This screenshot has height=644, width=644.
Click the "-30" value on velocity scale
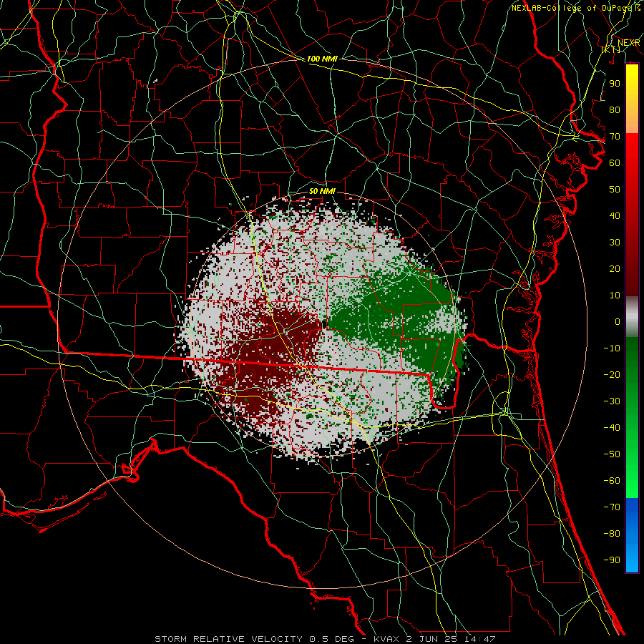pos(612,401)
